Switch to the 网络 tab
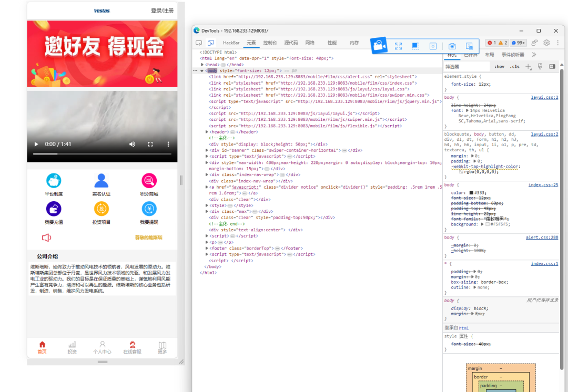Image resolution: width=568 pixels, height=392 pixels. tap(310, 43)
